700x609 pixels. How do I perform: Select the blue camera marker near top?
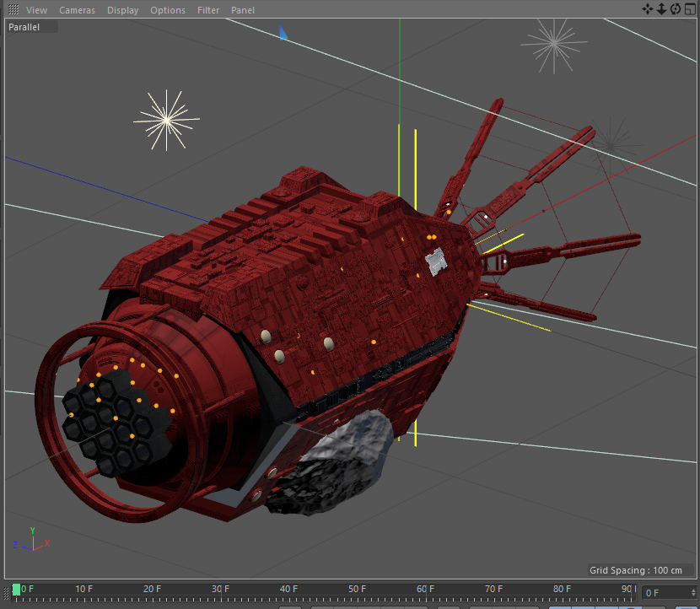pos(283,34)
